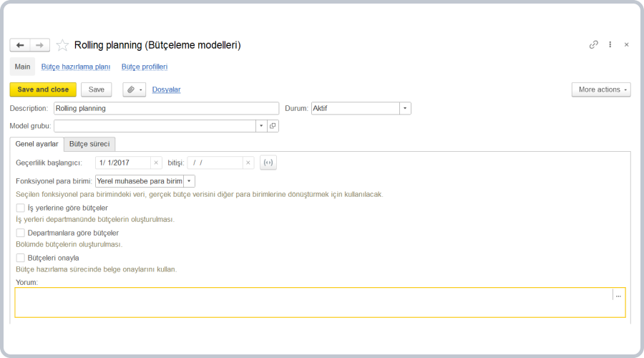Copy link using chain icon
644x358 pixels.
click(593, 44)
